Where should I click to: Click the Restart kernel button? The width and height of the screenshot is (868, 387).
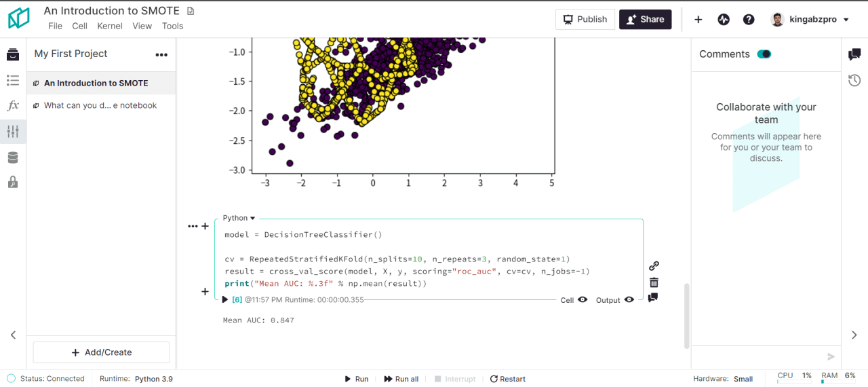[508, 379]
